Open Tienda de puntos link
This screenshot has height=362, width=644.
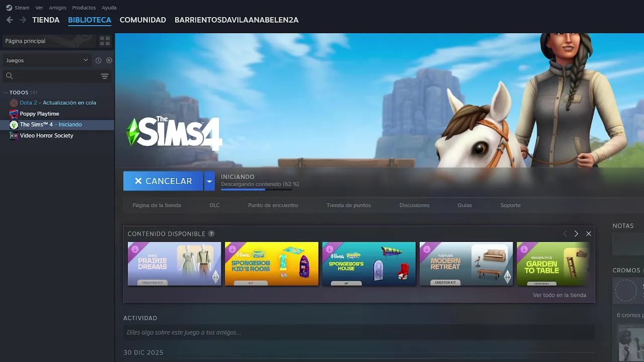(x=349, y=205)
